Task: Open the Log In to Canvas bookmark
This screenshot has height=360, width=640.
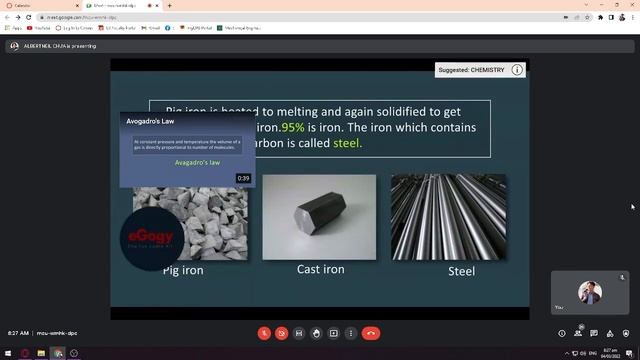Action: coord(74,28)
